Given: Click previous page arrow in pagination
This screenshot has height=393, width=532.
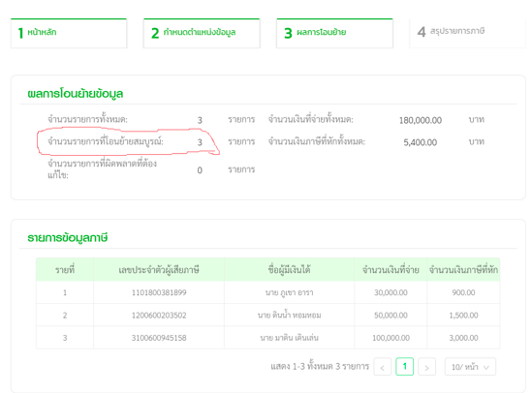Looking at the screenshot, I should point(383,367).
